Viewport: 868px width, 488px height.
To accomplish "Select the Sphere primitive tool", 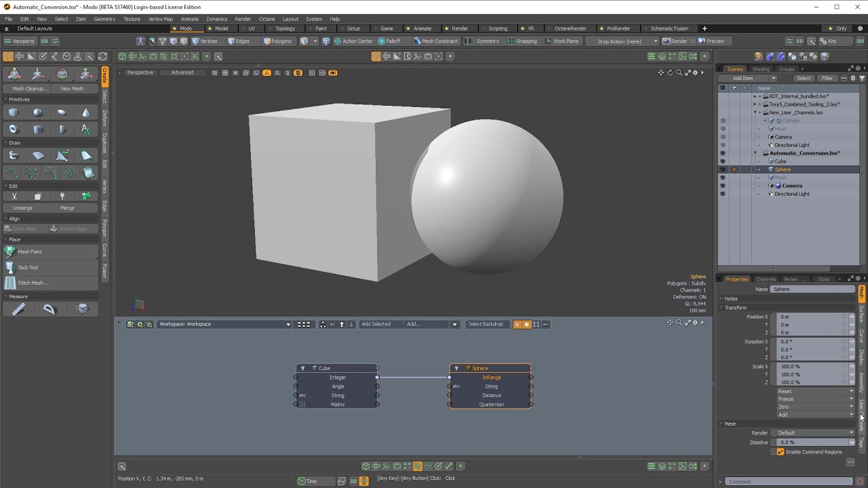I will click(x=38, y=113).
